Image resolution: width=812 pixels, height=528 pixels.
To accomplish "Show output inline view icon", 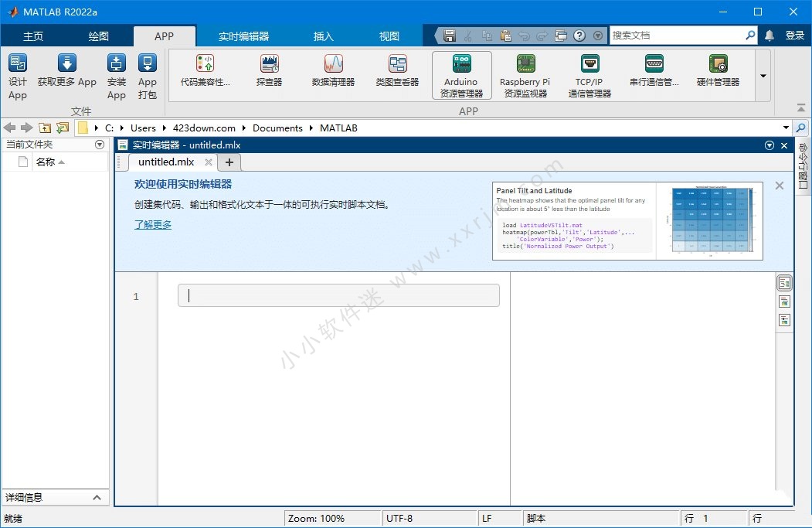I will click(784, 301).
